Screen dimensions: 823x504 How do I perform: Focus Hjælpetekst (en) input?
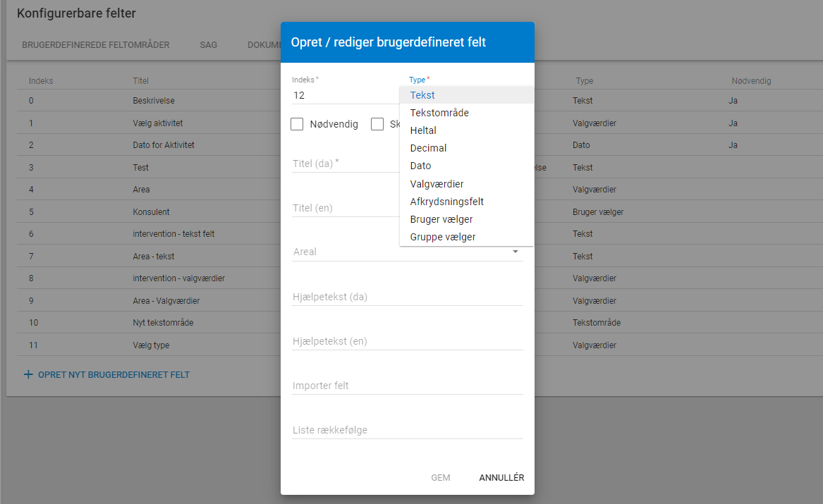408,341
